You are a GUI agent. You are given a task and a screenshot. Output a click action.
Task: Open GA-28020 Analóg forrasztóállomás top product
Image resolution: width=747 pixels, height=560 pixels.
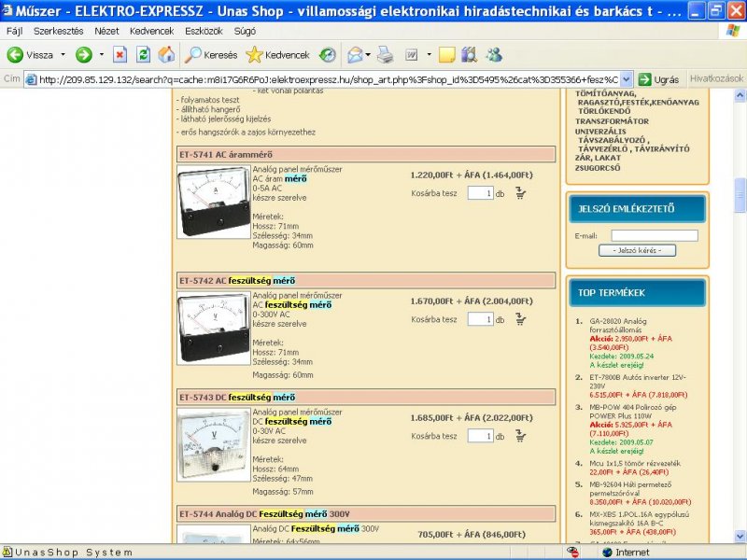(618, 325)
